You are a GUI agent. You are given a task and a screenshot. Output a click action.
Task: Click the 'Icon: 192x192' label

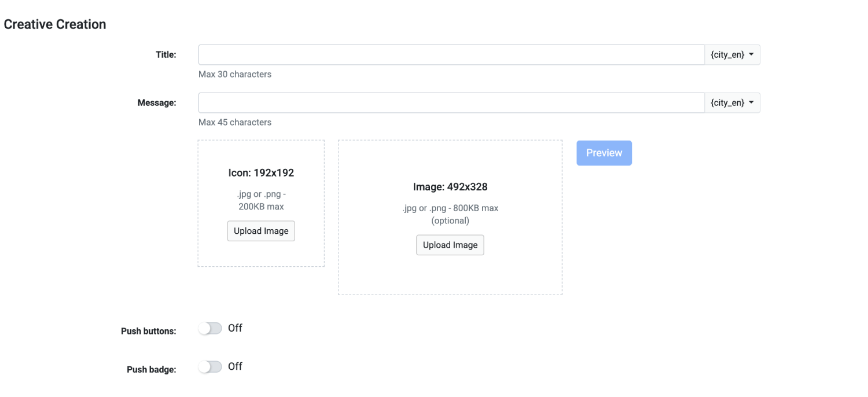coord(261,173)
